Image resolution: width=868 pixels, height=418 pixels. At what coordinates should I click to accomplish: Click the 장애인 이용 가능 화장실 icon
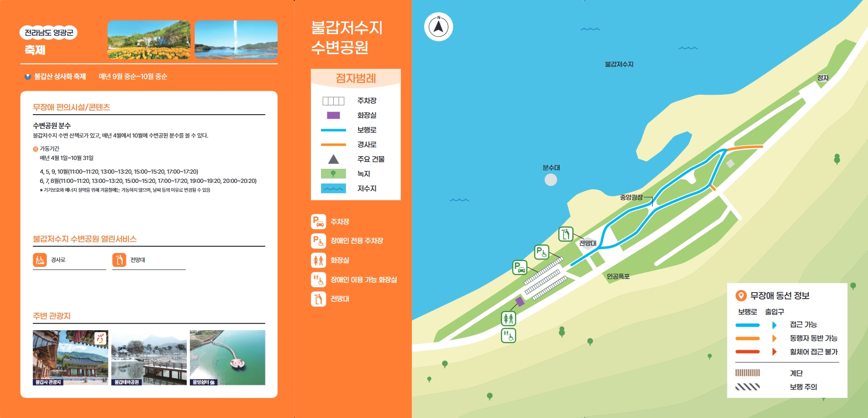(319, 280)
